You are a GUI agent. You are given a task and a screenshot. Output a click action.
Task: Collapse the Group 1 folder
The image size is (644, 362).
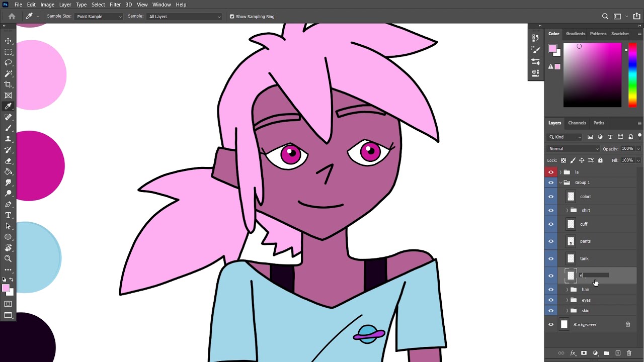pyautogui.click(x=560, y=183)
